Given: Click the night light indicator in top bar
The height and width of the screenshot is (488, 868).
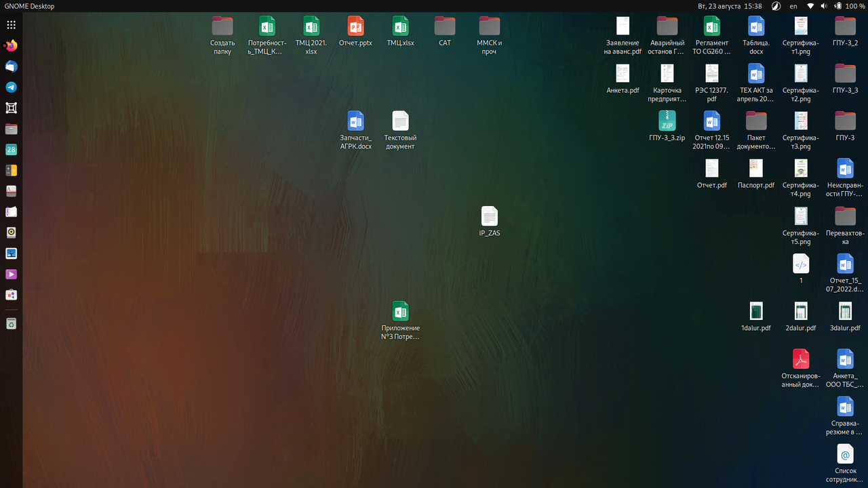Looking at the screenshot, I should 776,6.
